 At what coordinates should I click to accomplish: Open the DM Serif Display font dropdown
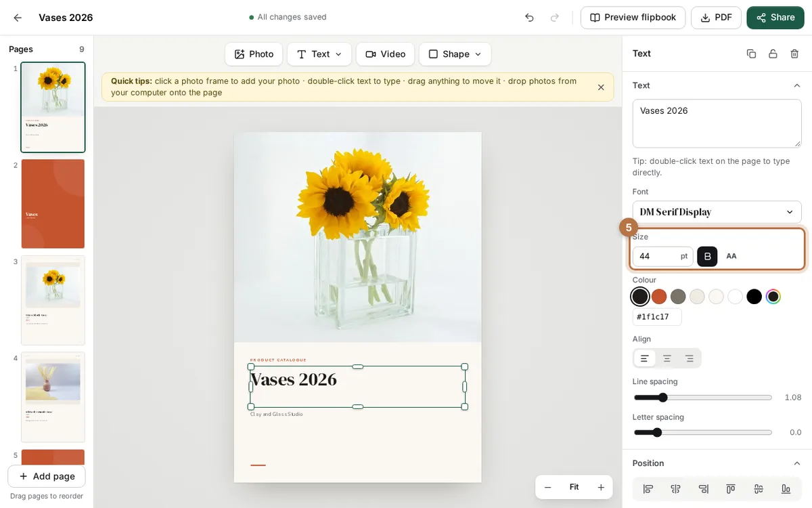[x=717, y=212]
